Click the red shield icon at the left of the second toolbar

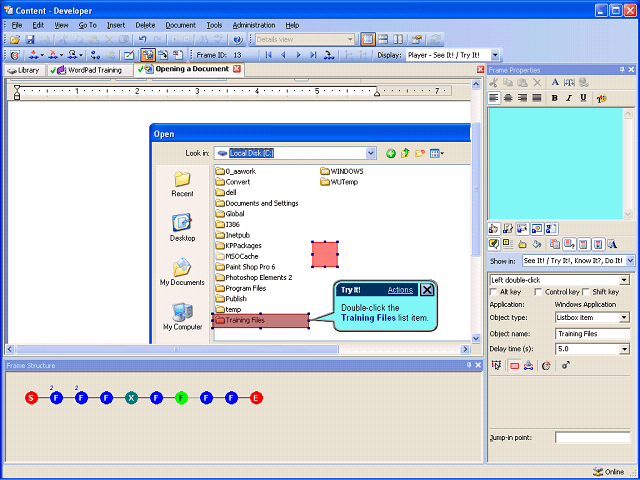click(15, 55)
